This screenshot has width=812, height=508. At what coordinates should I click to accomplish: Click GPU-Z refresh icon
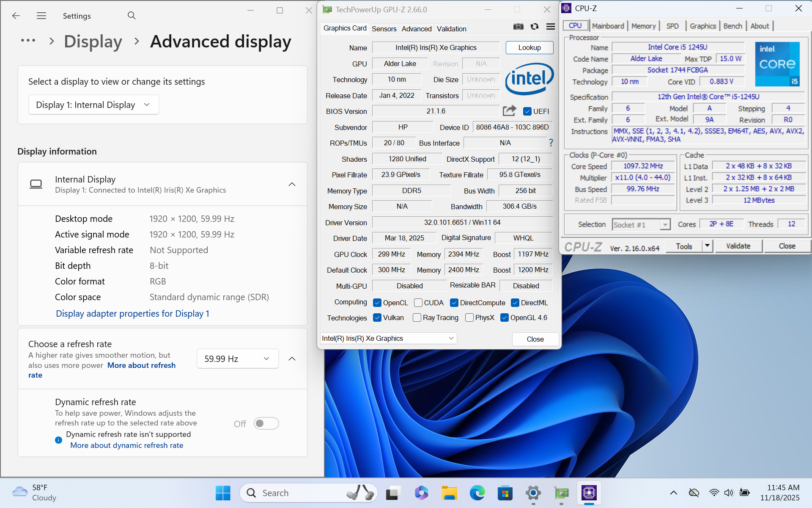coord(535,27)
